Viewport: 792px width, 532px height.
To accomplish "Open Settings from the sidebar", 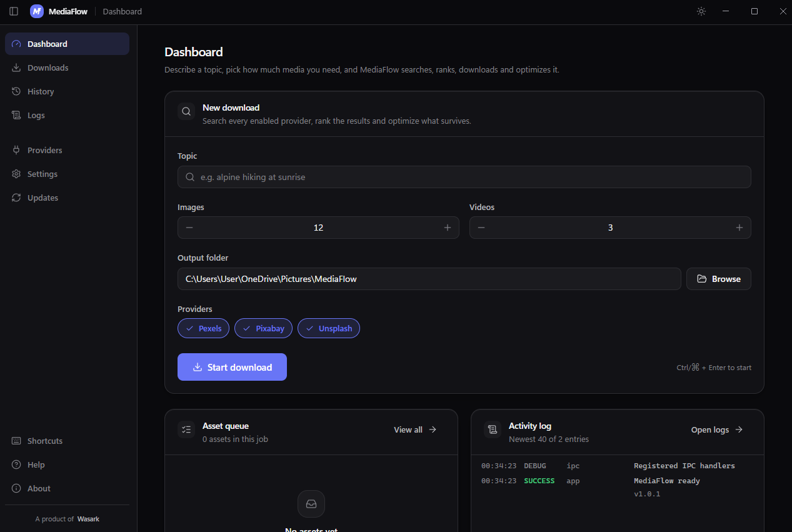I will (67, 174).
